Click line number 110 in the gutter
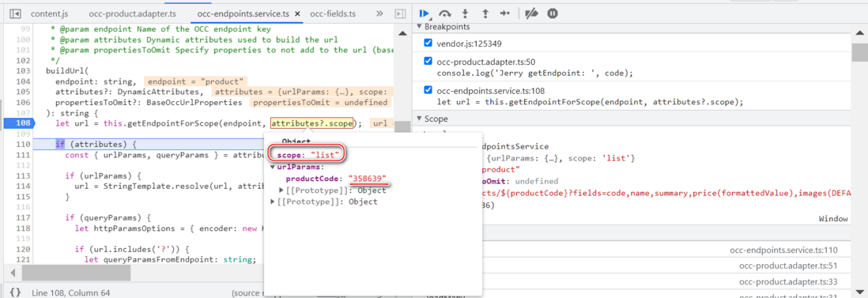The width and height of the screenshot is (868, 298). (23, 145)
